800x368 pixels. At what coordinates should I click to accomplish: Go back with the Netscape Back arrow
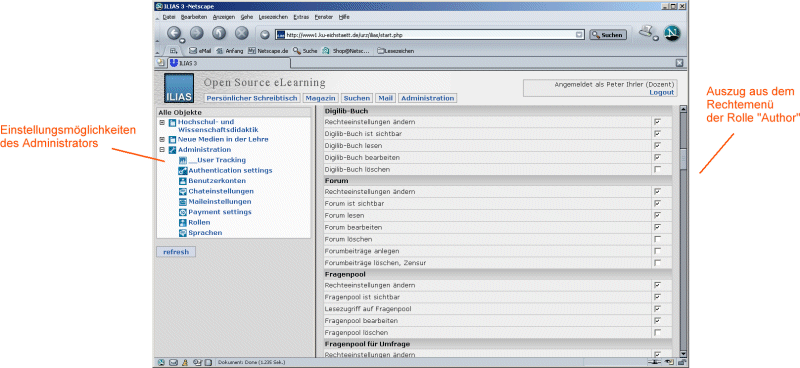pos(174,34)
